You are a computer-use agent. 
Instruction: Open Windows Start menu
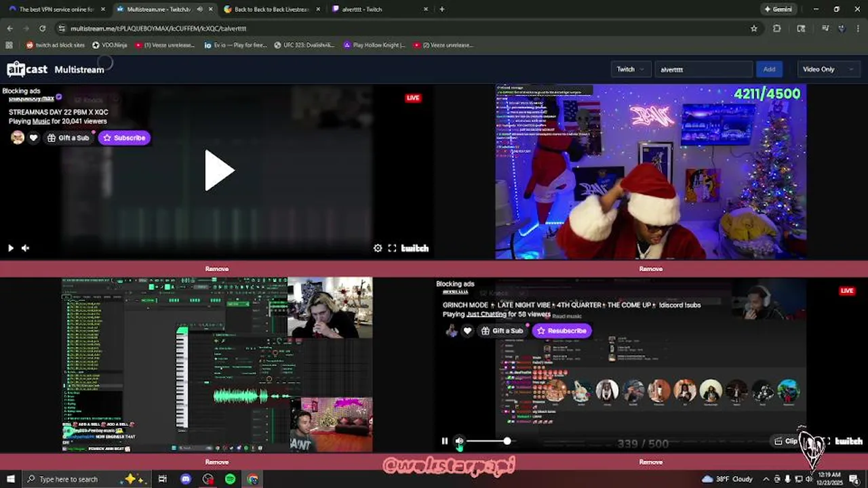(x=10, y=479)
